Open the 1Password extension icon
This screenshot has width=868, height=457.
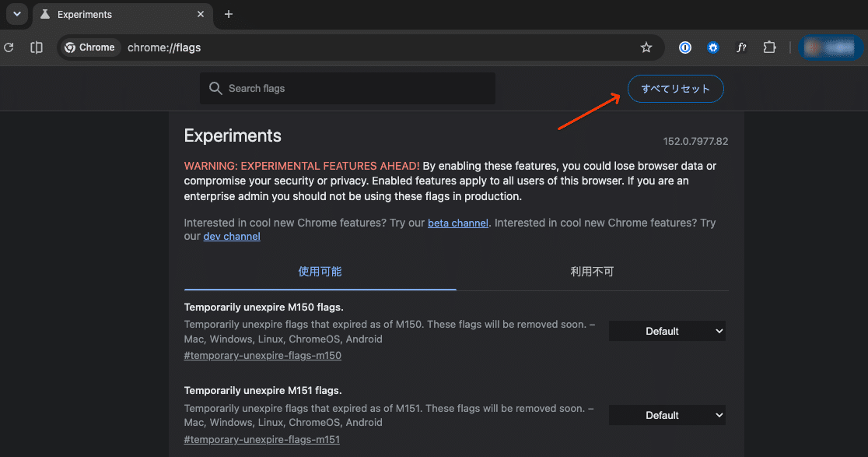(x=684, y=47)
